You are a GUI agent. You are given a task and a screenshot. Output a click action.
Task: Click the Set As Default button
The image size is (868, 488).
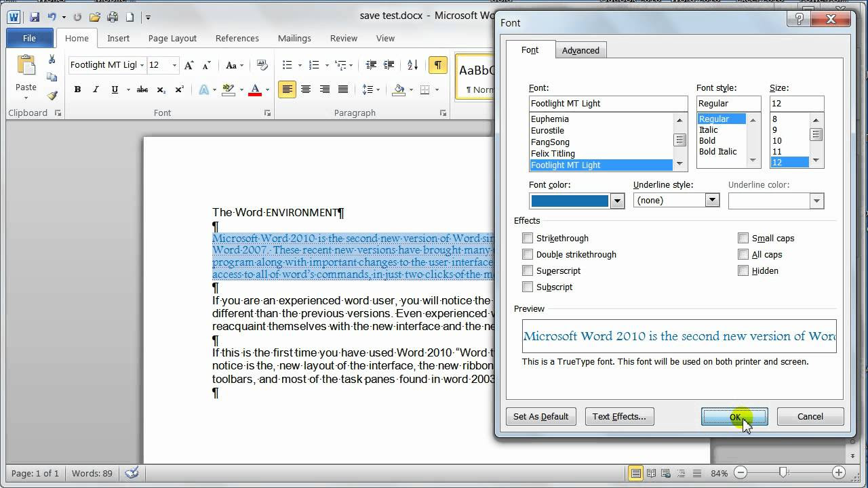tap(540, 417)
